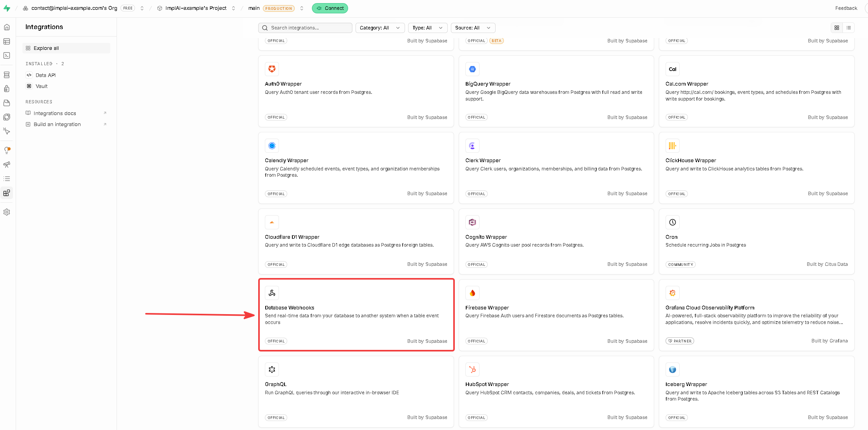This screenshot has height=430, width=868.
Task: Open Integrations docs link
Action: pyautogui.click(x=66, y=113)
